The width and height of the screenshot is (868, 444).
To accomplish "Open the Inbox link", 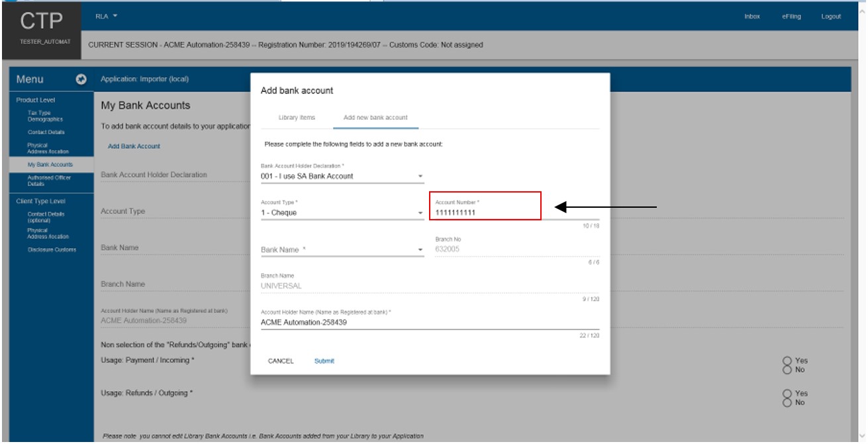I will click(x=751, y=17).
